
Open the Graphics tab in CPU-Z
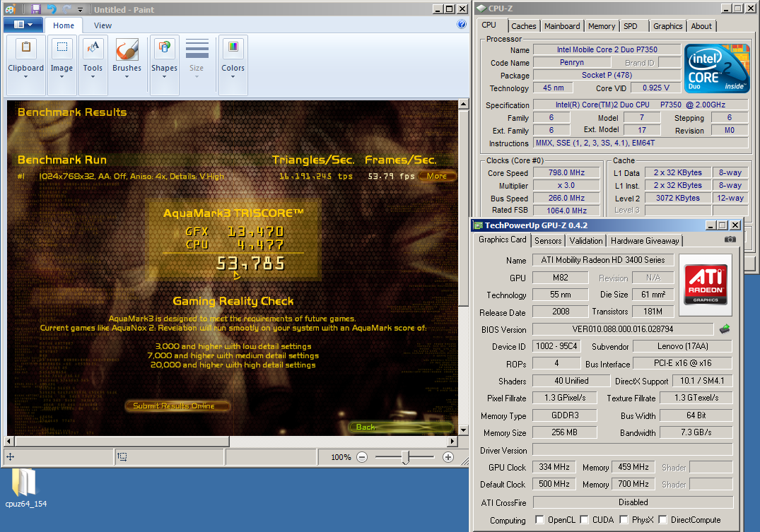coord(667,26)
